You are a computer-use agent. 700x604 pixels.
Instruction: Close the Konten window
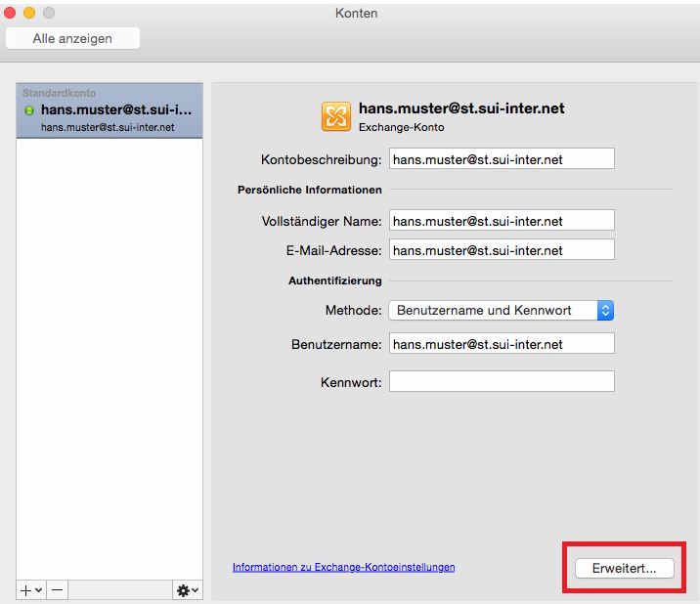point(11,13)
